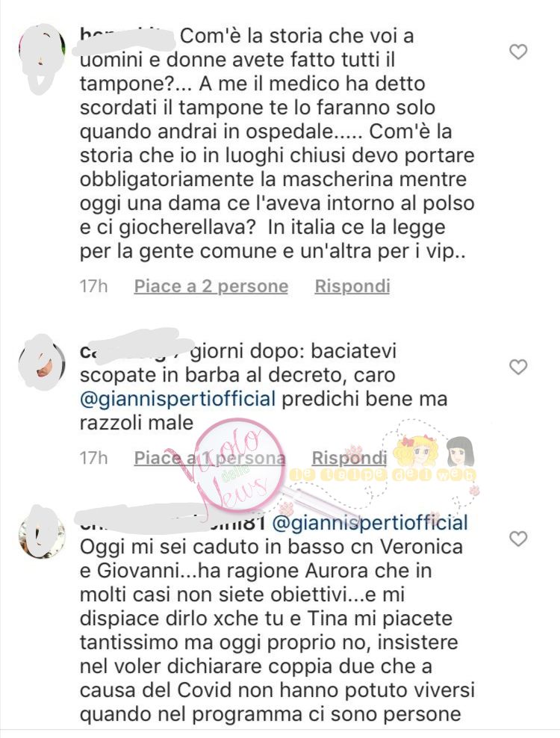The width and height of the screenshot is (560, 738).
Task: Tap the blurred username of the second comment
Action: (136, 350)
